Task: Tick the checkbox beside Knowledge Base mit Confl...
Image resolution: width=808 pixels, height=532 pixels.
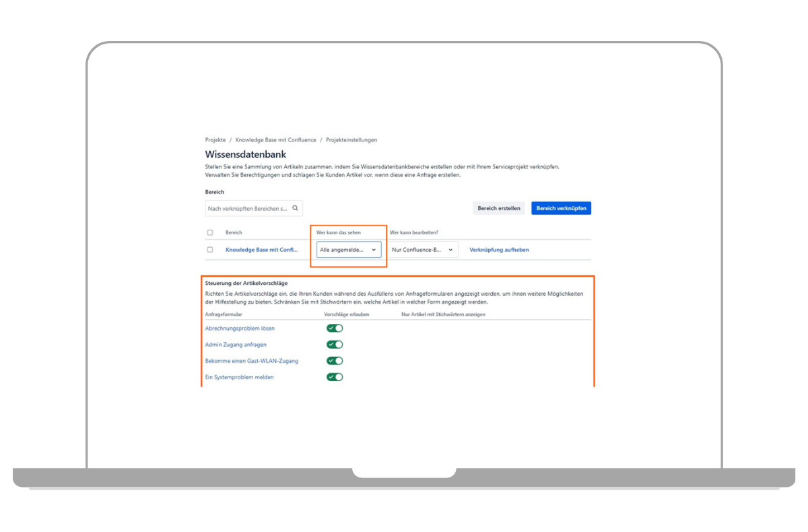Action: pyautogui.click(x=210, y=250)
